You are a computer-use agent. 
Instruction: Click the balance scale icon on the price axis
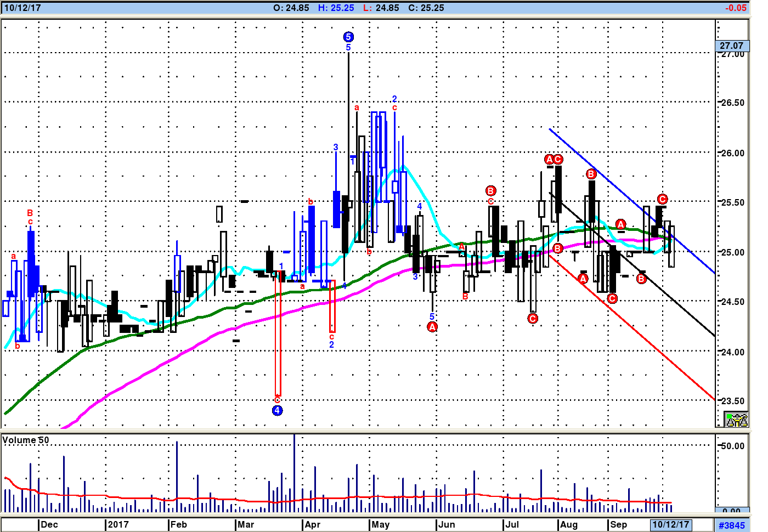pos(736,420)
